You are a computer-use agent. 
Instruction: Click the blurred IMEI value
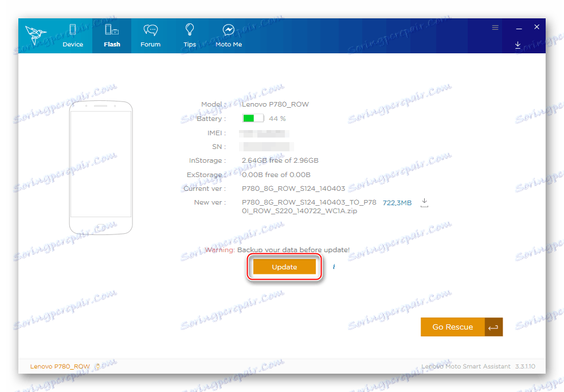tap(264, 134)
